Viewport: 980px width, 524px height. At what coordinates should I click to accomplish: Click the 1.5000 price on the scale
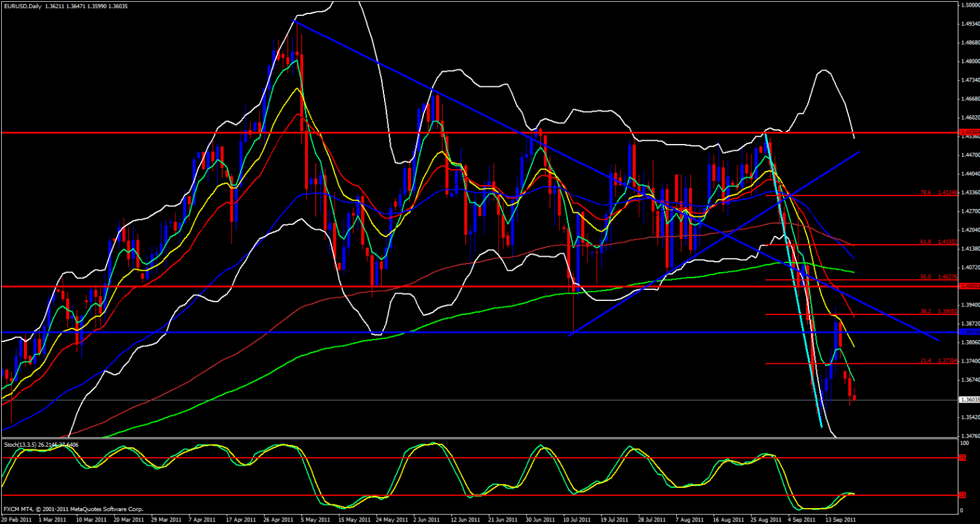click(970, 6)
